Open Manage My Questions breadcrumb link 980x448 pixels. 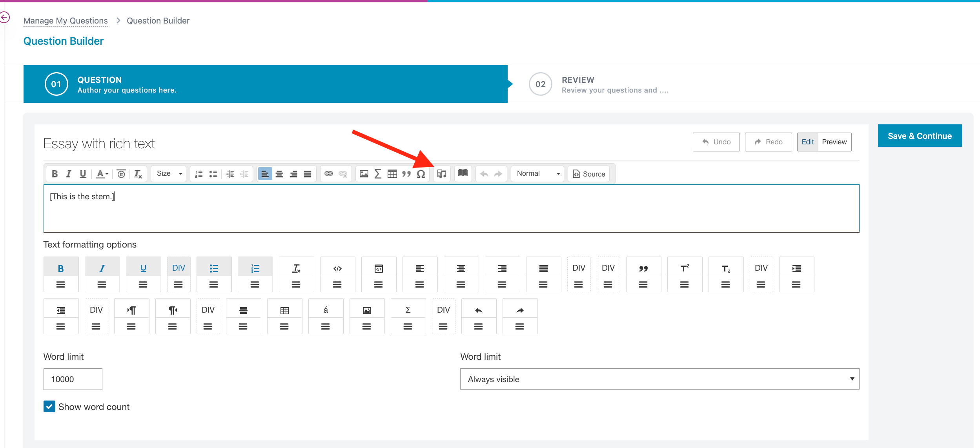[x=66, y=20]
